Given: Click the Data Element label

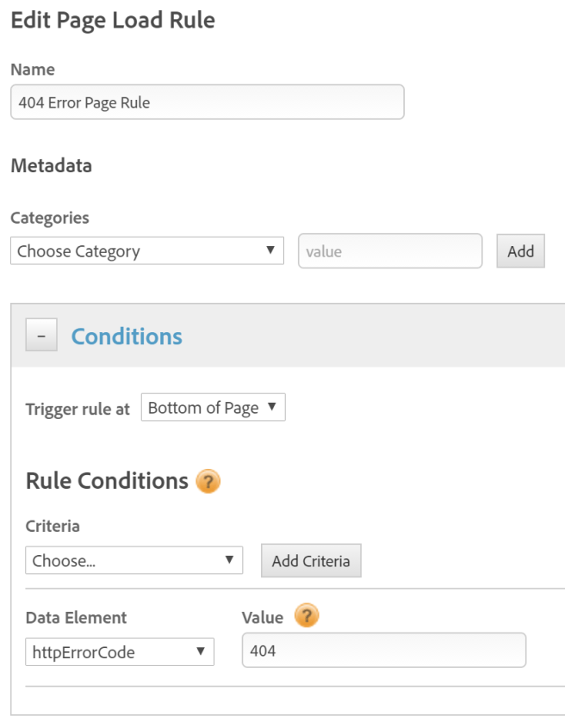Looking at the screenshot, I should [x=76, y=618].
